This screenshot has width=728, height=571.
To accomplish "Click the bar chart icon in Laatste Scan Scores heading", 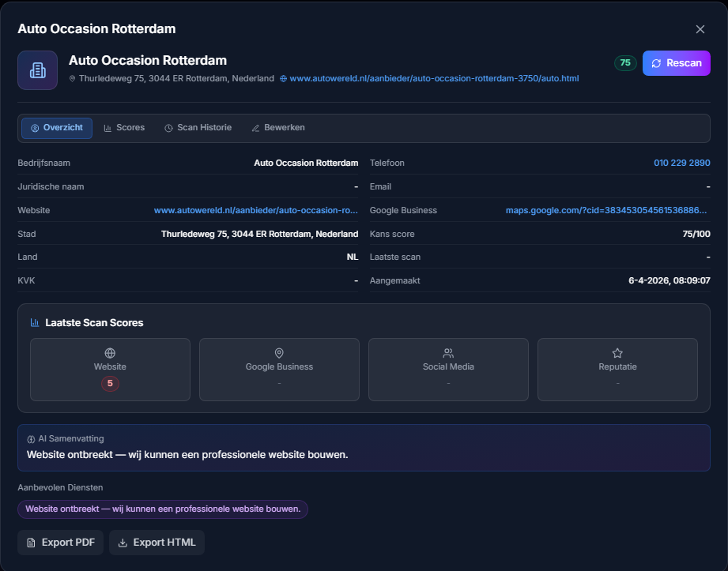I will point(35,322).
